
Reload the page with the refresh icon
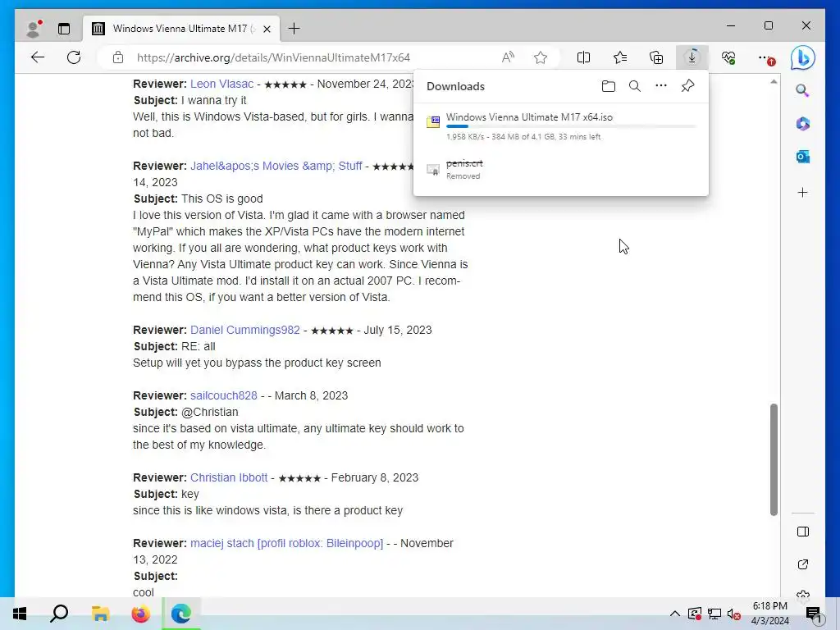coord(74,57)
